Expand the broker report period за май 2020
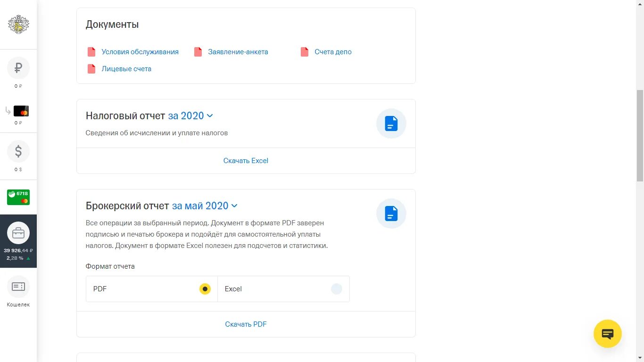Screen dimensions: 644x362 pyautogui.click(x=205, y=206)
